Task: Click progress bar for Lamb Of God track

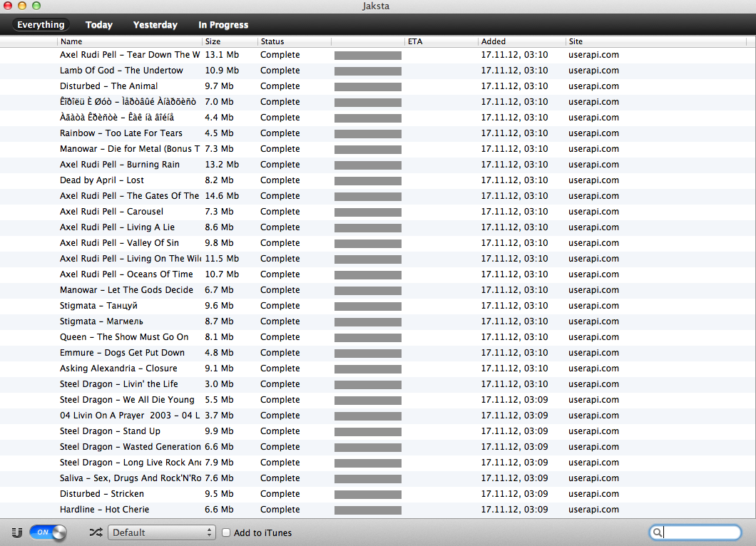Action: point(367,71)
